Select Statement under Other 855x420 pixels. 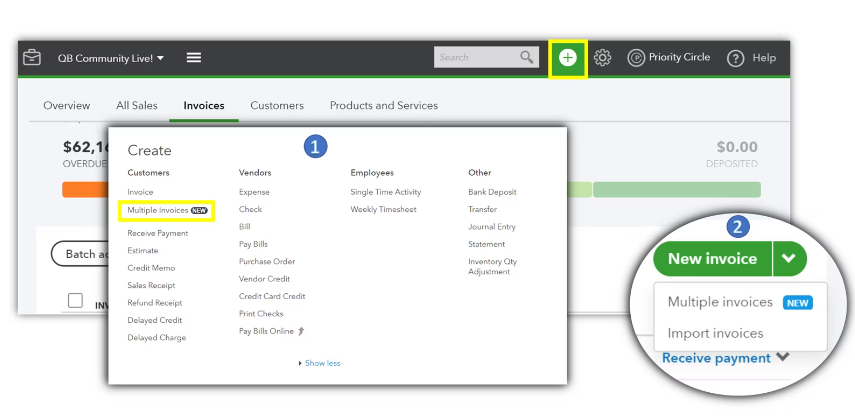486,244
